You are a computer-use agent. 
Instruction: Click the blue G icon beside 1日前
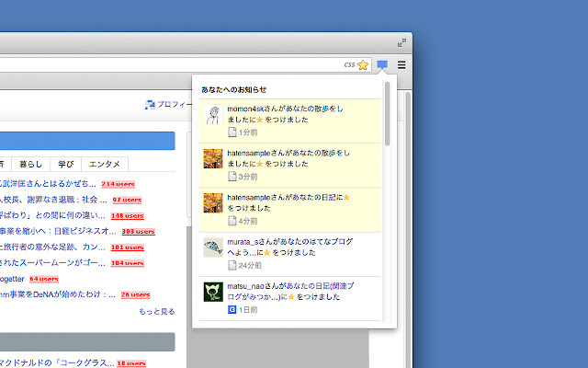pos(232,311)
